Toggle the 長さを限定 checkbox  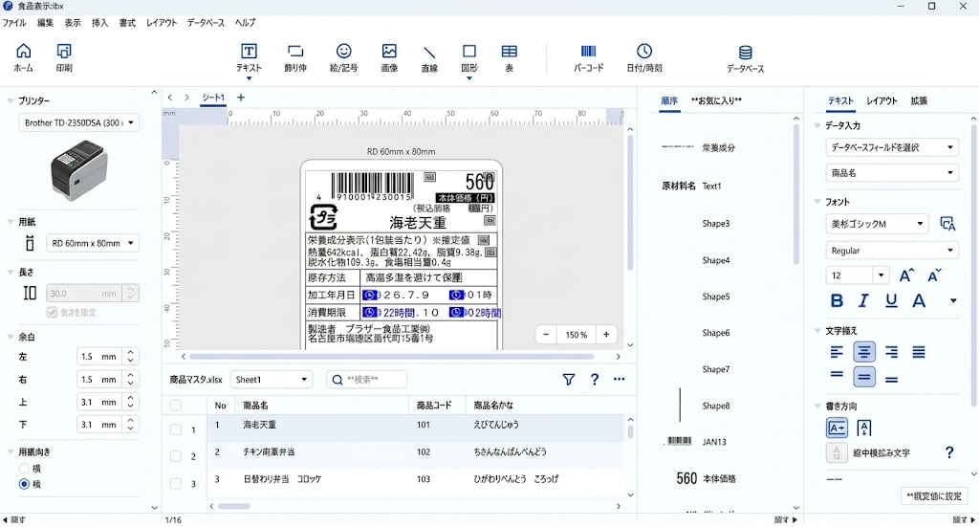coord(52,312)
